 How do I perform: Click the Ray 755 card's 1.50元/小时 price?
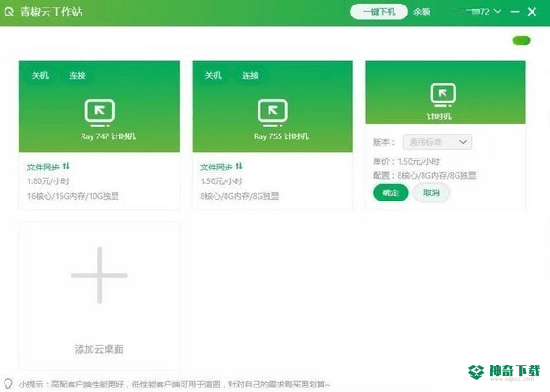tap(221, 181)
